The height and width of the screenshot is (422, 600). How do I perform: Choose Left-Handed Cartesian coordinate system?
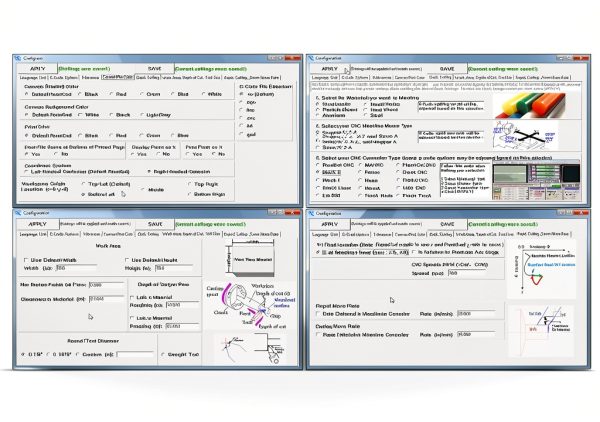pos(77,172)
